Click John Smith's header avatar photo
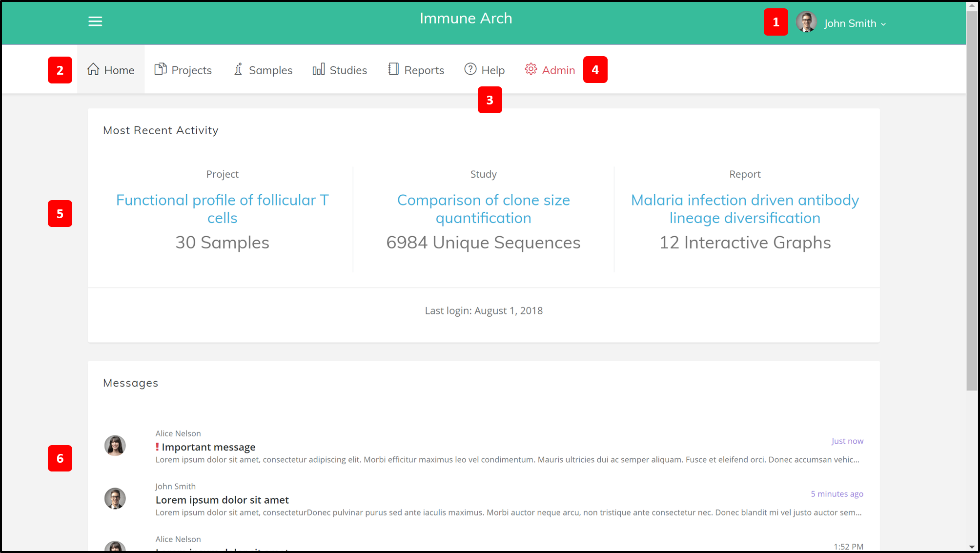This screenshot has height=553, width=980. [806, 22]
